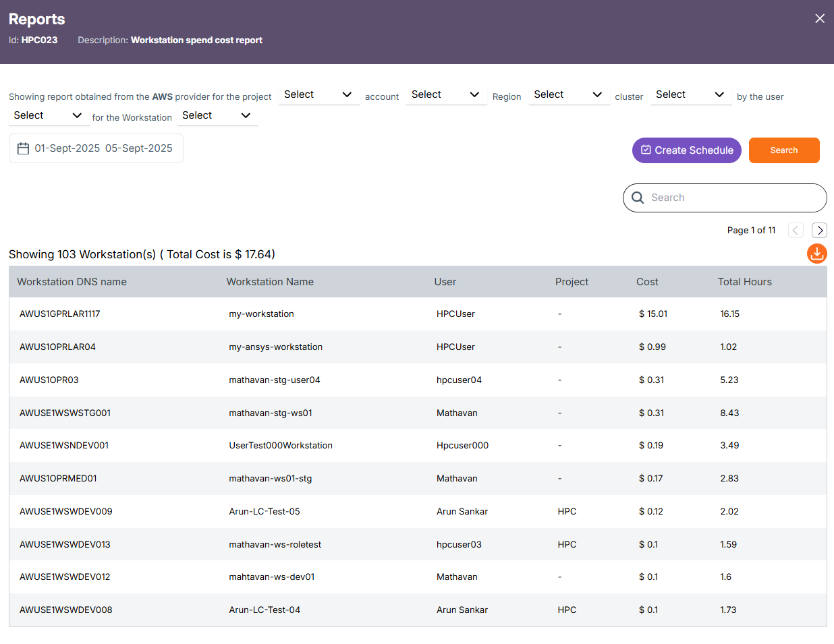Select row AWUS1GPRLAR1117
This screenshot has width=834, height=644.
coord(418,314)
